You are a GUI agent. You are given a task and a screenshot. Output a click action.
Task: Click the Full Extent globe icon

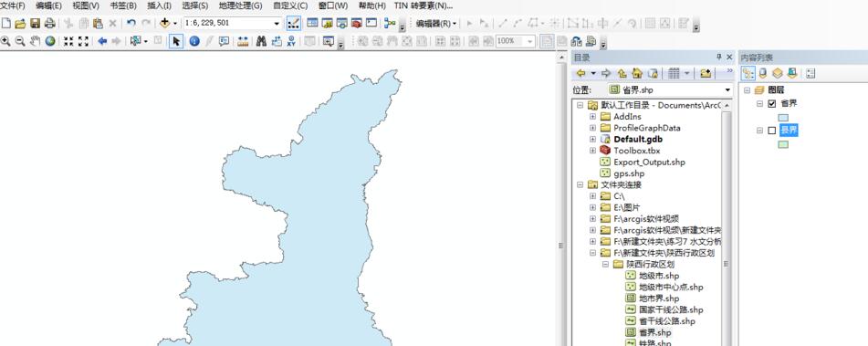[50, 41]
